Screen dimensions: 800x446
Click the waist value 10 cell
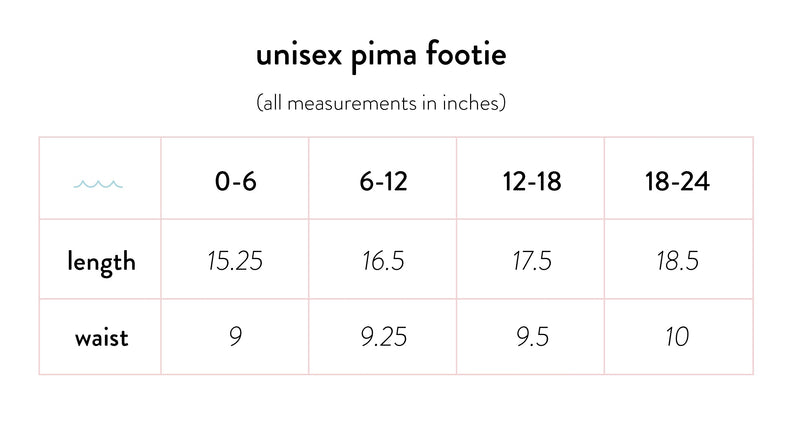677,337
